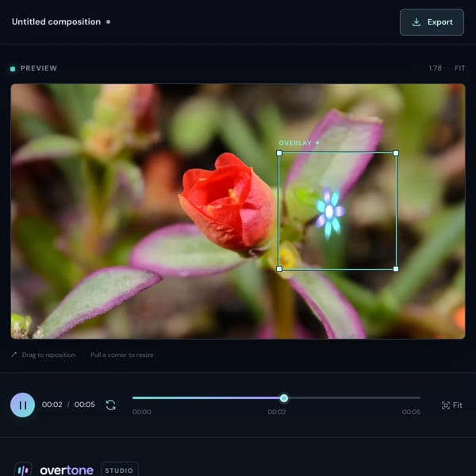Click the playback scrubber handle

284,398
